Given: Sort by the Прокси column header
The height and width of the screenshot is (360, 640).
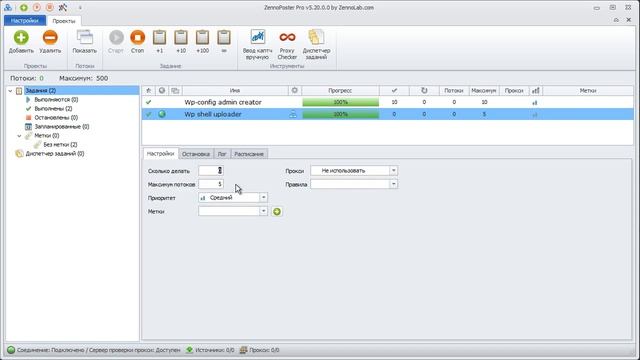Looking at the screenshot, I should pos(514,91).
